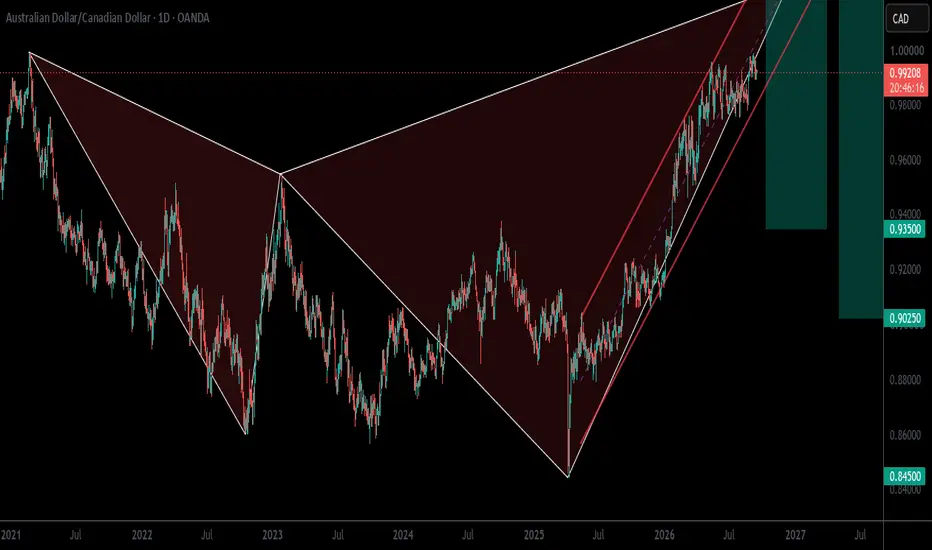This screenshot has height=550, width=932.
Task: Click the 0.84500 price level label
Action: point(905,476)
